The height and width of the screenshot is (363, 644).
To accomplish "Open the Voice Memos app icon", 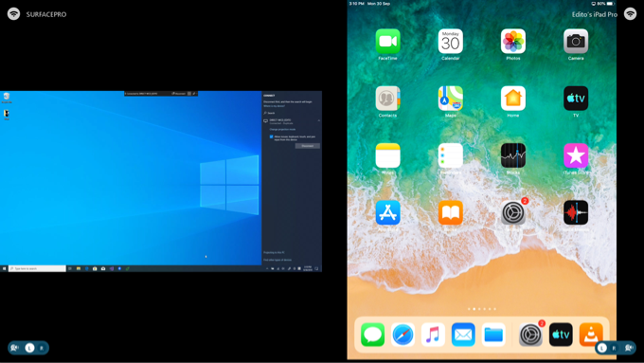I will [x=576, y=212].
